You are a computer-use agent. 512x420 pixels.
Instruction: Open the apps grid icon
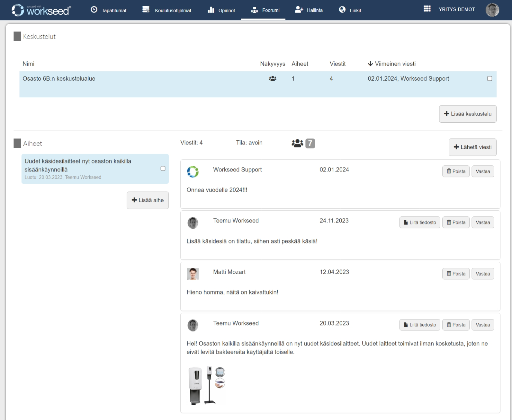coord(427,9)
